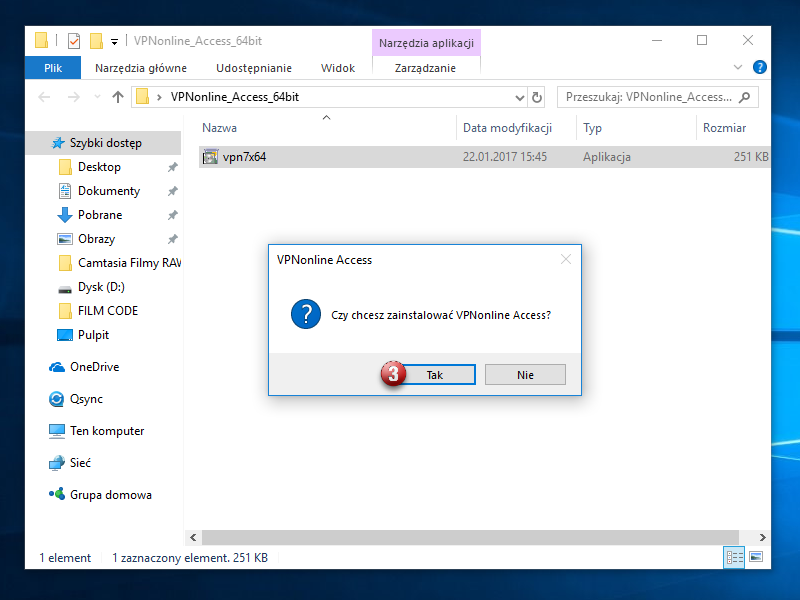Go up one folder level
This screenshot has height=600, width=800.
click(118, 97)
